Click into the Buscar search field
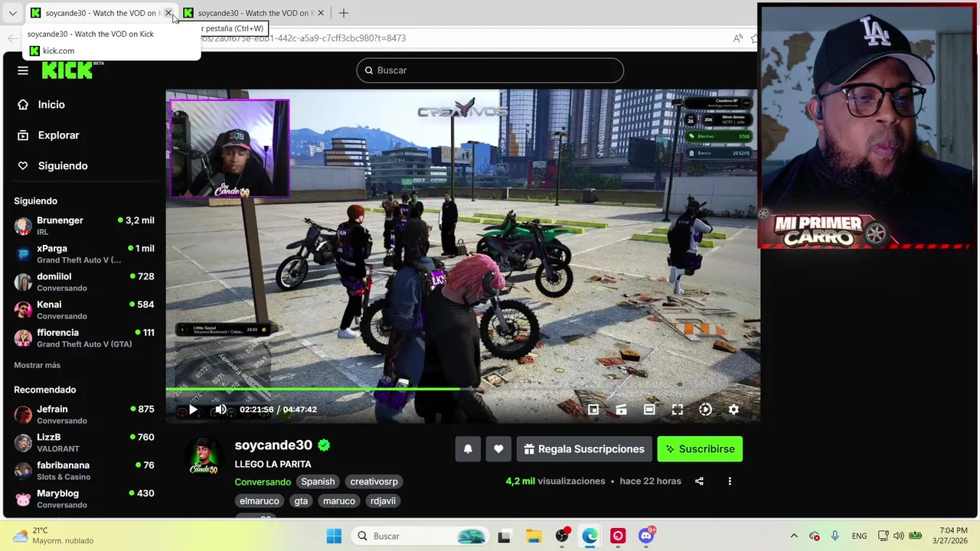Screen dimensions: 980x551 coord(490,70)
